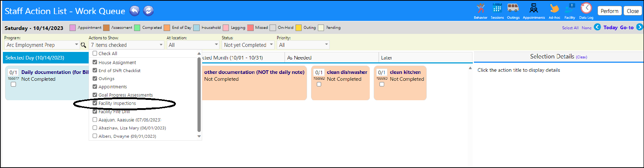This screenshot has width=644, height=168.
Task: Go to previous day arrow
Action: tap(597, 27)
